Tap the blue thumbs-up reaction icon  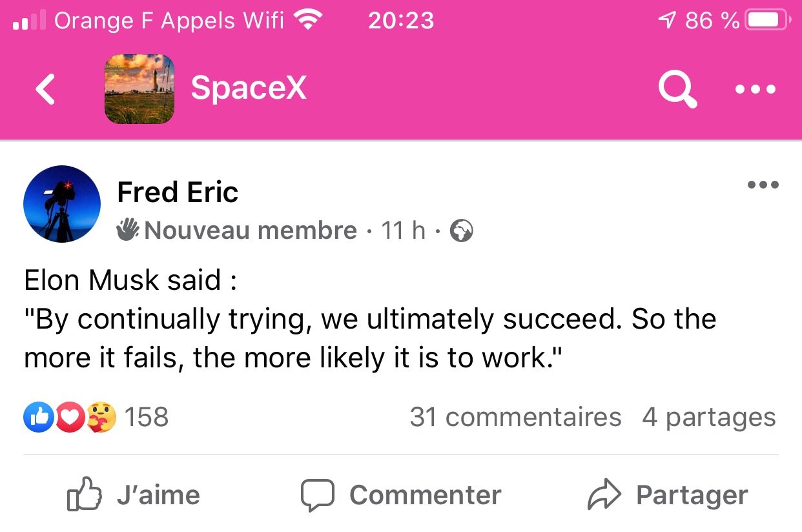coord(38,417)
